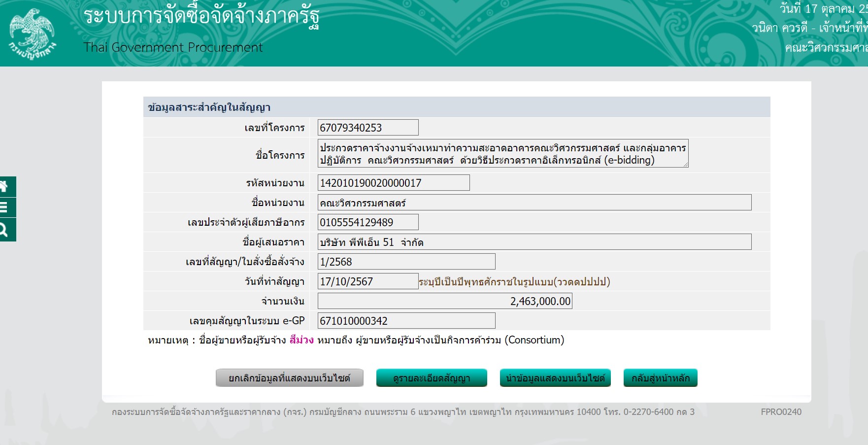
Task: Open contract details via ดูรายละเอียดสัญญา button
Action: (432, 378)
